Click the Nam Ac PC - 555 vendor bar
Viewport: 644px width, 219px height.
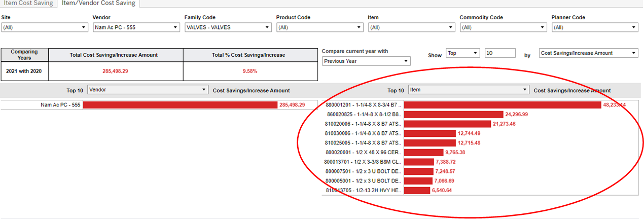coord(180,105)
